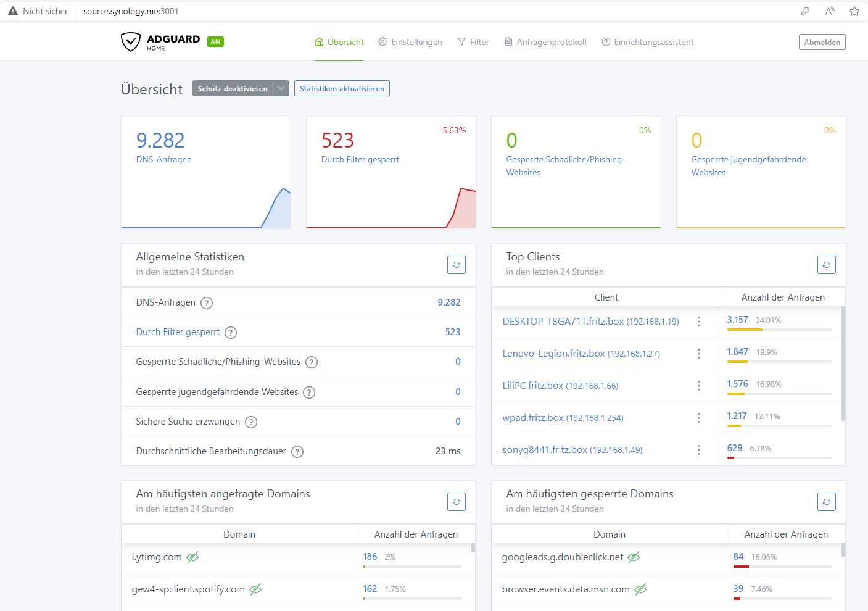Open options menu for DESKTOP-T8GA71T.fritz.box client
Image resolution: width=868 pixels, height=611 pixels.
[x=698, y=322]
